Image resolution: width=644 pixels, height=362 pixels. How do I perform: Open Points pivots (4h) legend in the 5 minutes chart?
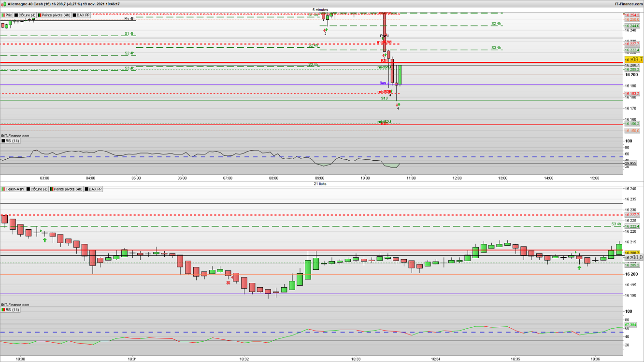54,15
